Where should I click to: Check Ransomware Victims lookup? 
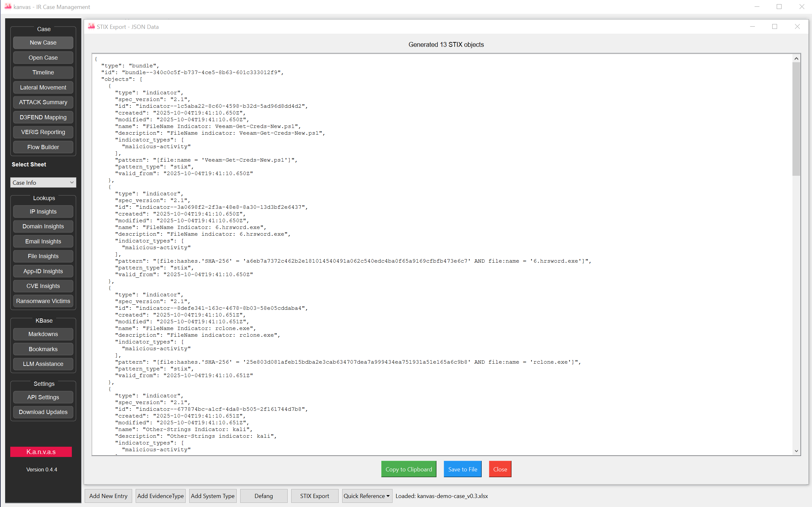(x=43, y=301)
